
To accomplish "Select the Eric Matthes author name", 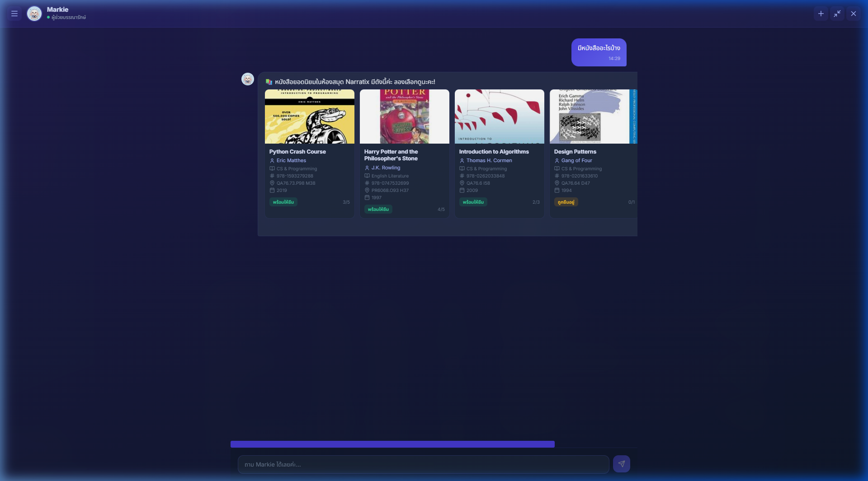I will [291, 160].
